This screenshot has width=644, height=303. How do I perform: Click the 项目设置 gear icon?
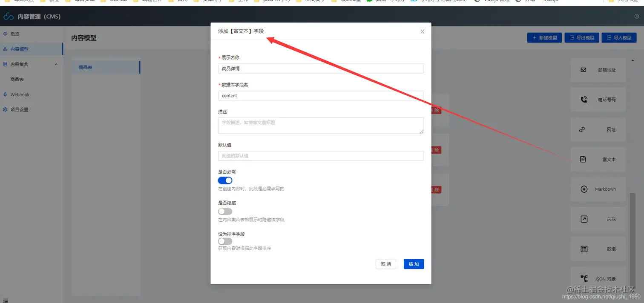click(x=5, y=109)
